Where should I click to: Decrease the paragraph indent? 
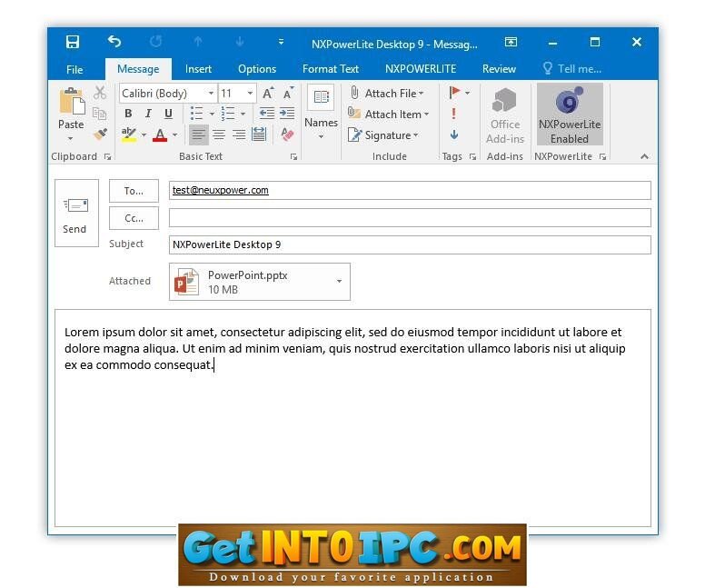click(267, 114)
